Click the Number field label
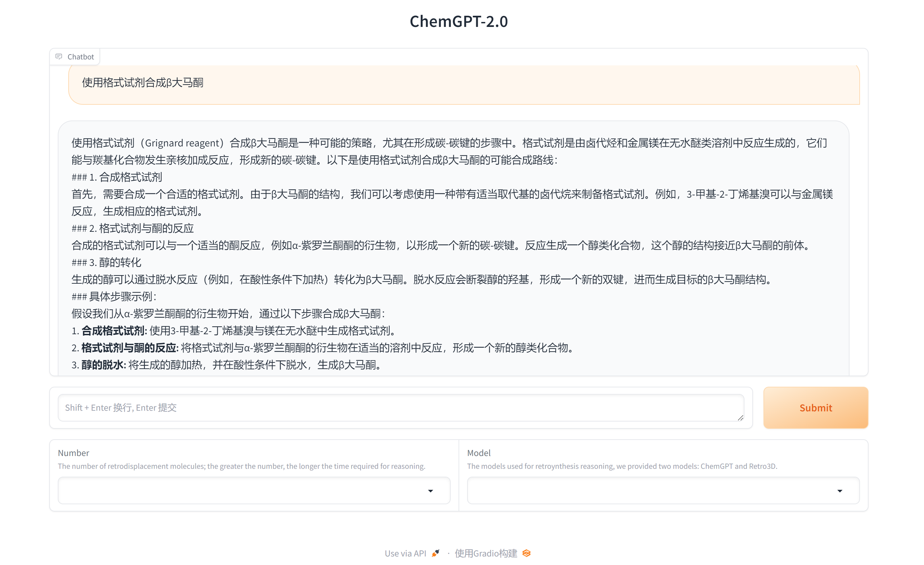This screenshot has height=565, width=924. click(x=74, y=453)
